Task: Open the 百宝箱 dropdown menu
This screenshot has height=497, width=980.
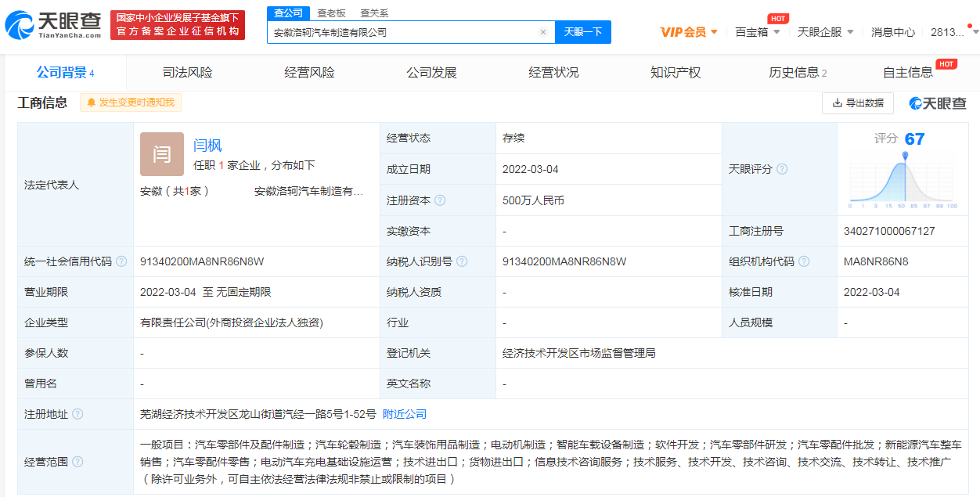Action: (x=757, y=32)
